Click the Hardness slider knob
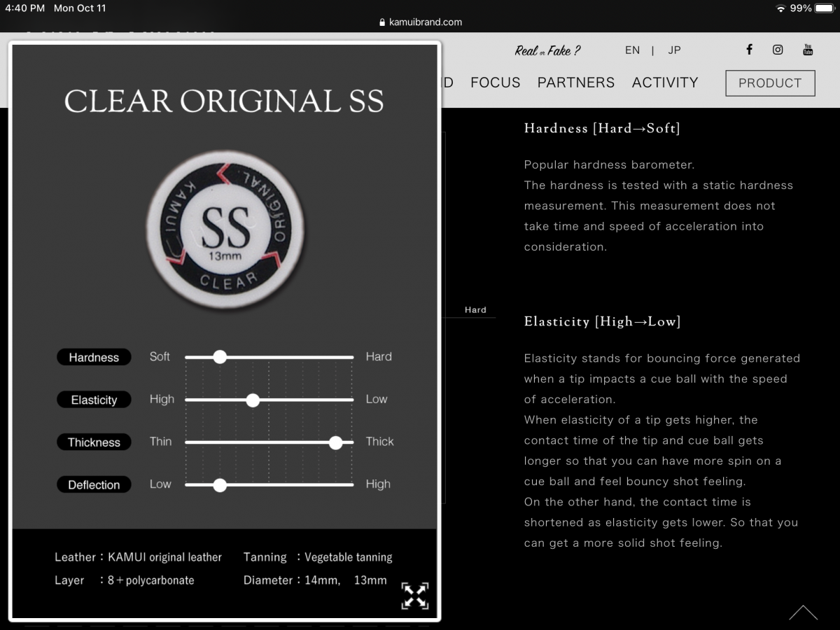 (220, 357)
